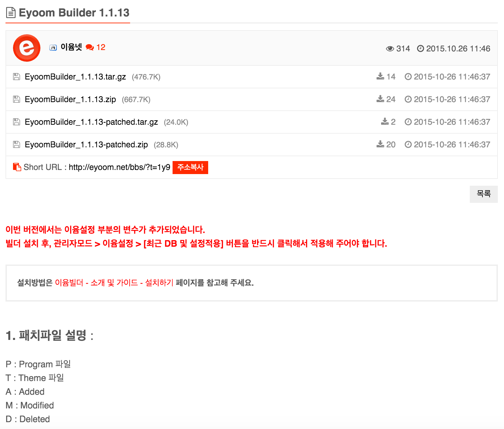The image size is (504, 429).
Task: Open the 이윰빌더 - 소개 및 가이드 - 설치하기 link
Action: [114, 283]
